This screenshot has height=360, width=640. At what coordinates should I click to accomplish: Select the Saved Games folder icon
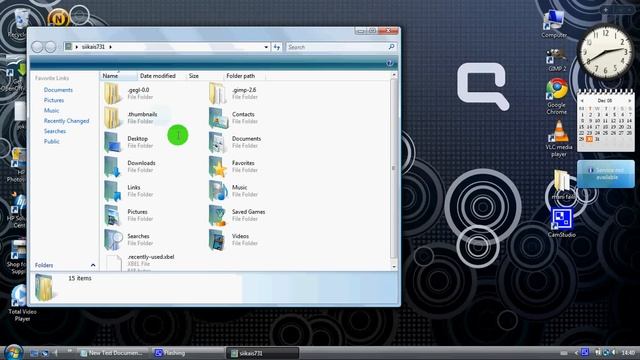[217, 215]
